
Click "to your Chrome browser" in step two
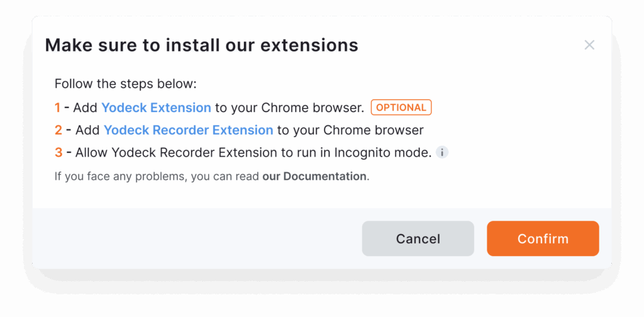point(350,130)
